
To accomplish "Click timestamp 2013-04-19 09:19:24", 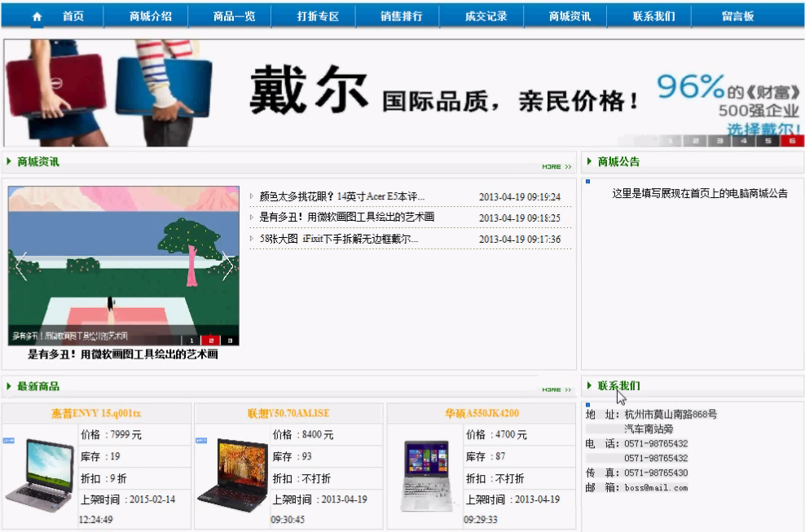I will tap(520, 197).
